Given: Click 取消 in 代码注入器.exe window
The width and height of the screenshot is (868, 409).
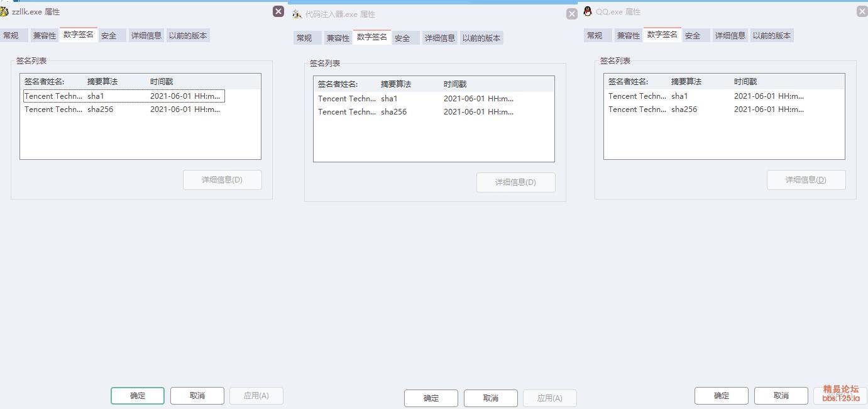Looking at the screenshot, I should (491, 398).
